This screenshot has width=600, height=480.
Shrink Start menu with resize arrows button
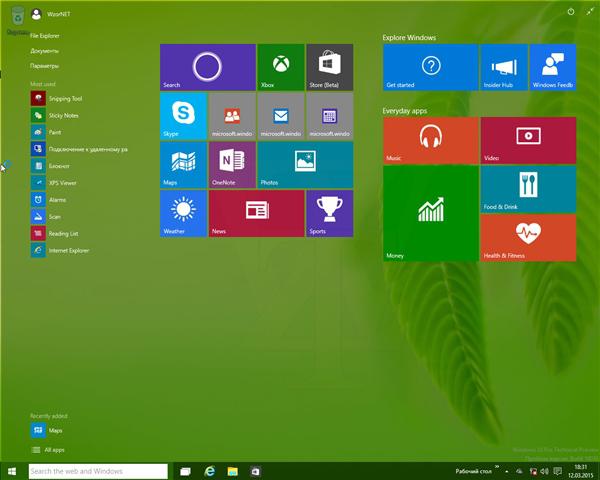click(x=588, y=11)
